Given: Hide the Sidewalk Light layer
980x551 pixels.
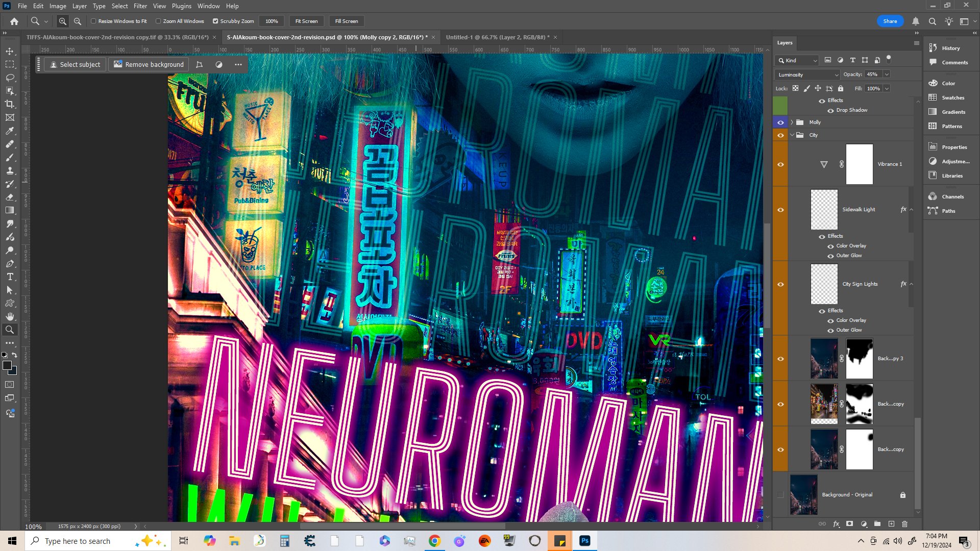Looking at the screenshot, I should pyautogui.click(x=780, y=210).
